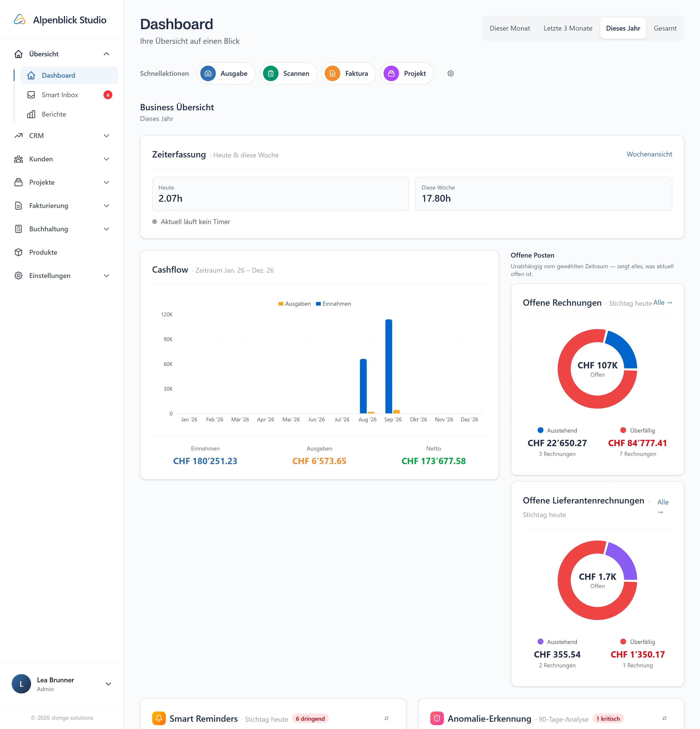Switch to Letzte 3 Monate period
Image resolution: width=700 pixels, height=729 pixels.
coord(568,28)
